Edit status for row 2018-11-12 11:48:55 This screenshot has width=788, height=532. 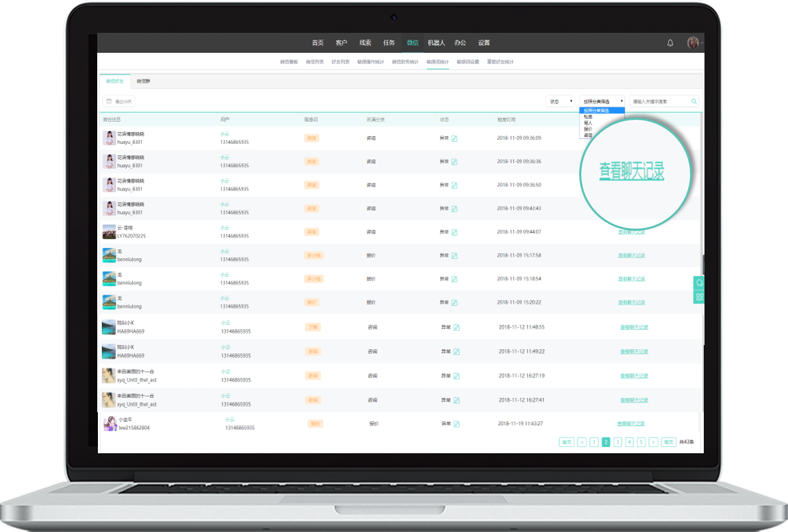pyautogui.click(x=457, y=327)
